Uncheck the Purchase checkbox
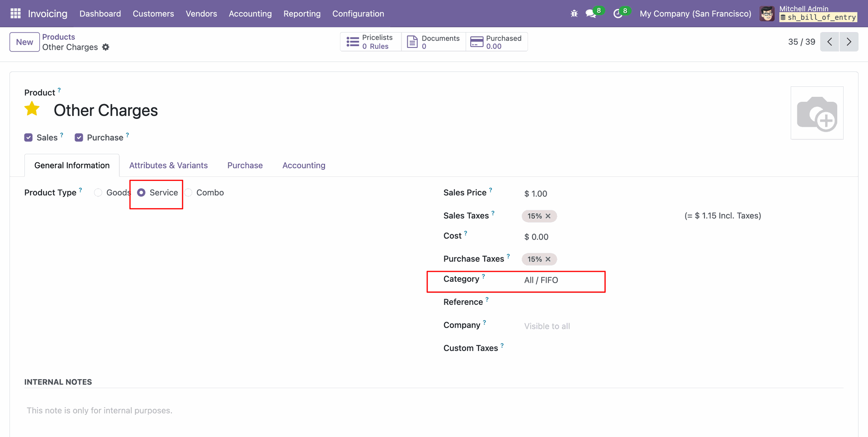Screen dimensions: 868x437 coord(79,138)
